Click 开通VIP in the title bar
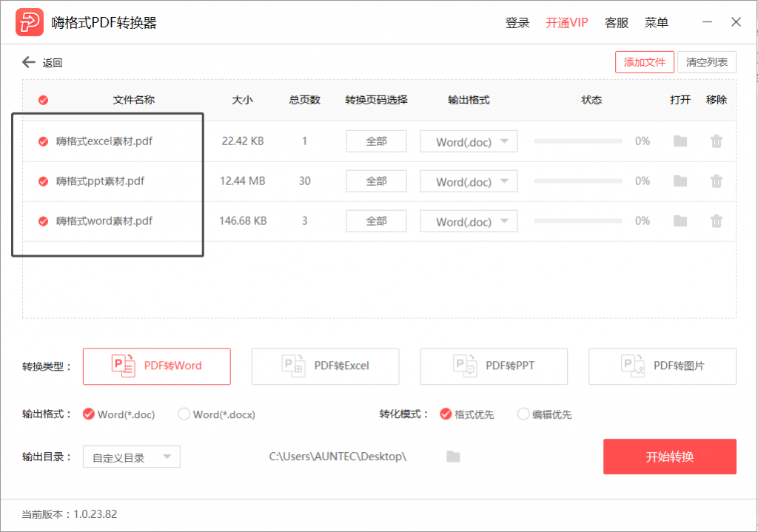Viewport: 758px width, 532px height. pos(566,23)
